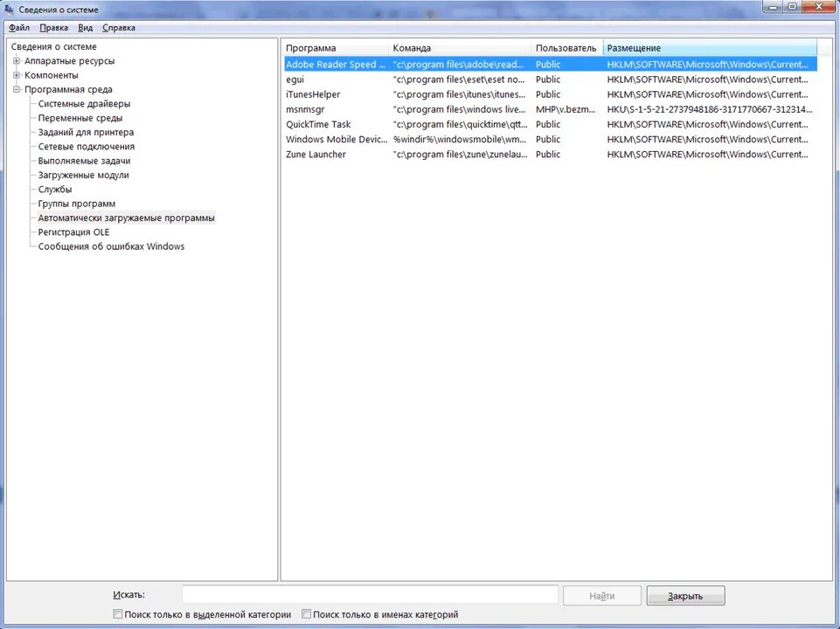Open Регистрация OLE category
The height and width of the screenshot is (629, 840).
(74, 232)
